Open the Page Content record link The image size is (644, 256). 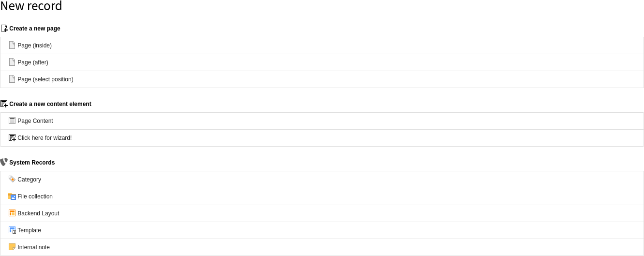coord(35,121)
